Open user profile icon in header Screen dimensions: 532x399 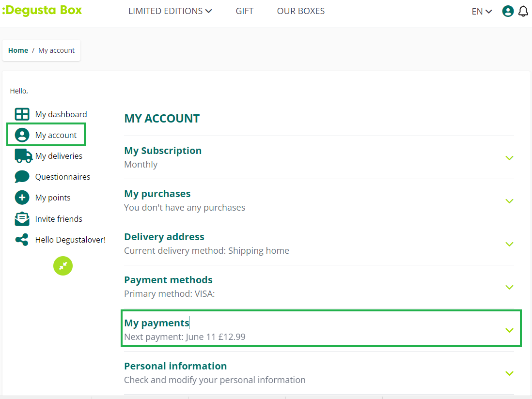click(x=508, y=11)
